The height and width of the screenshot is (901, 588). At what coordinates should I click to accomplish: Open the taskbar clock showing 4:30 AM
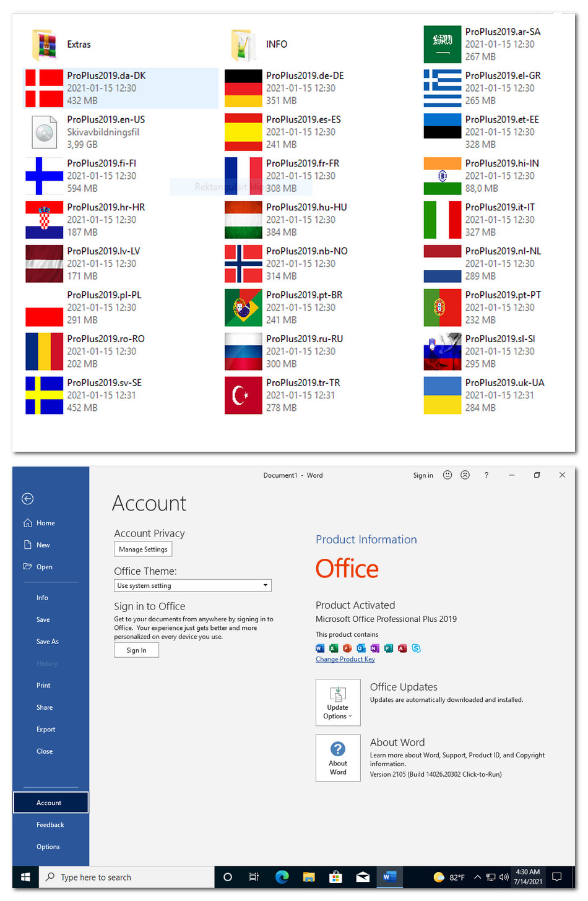tap(528, 877)
